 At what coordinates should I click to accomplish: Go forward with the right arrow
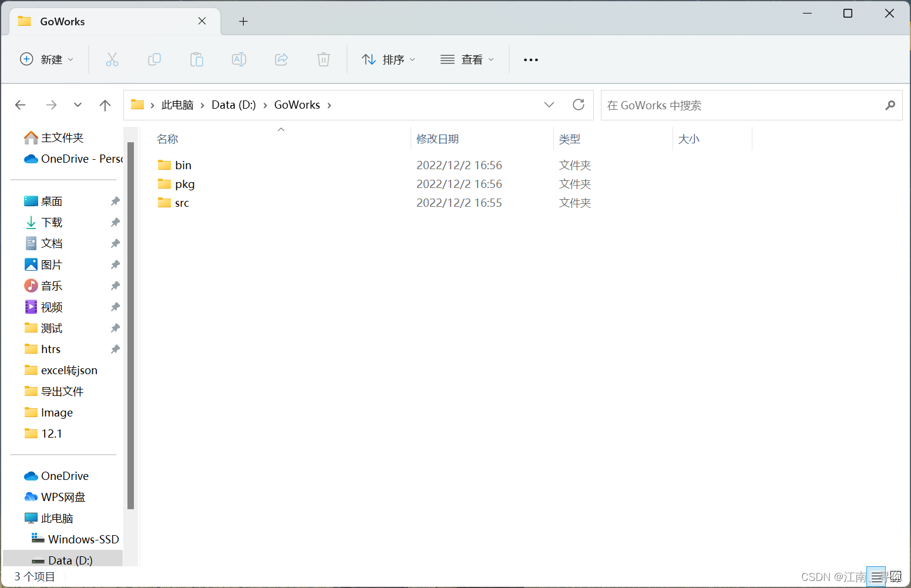click(52, 105)
